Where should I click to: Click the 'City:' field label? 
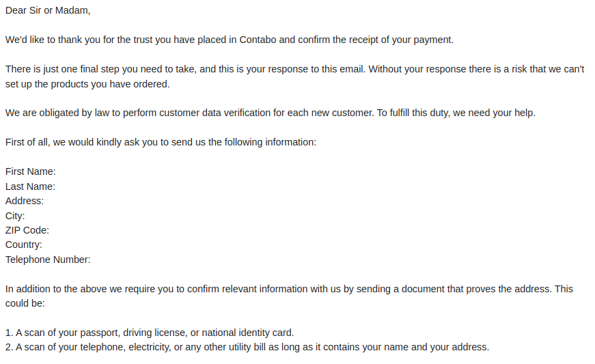[x=15, y=216]
